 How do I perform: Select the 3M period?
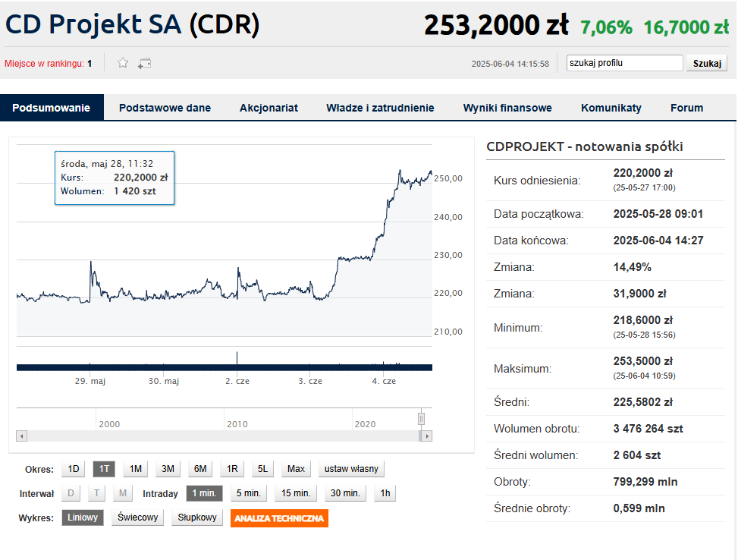[168, 469]
